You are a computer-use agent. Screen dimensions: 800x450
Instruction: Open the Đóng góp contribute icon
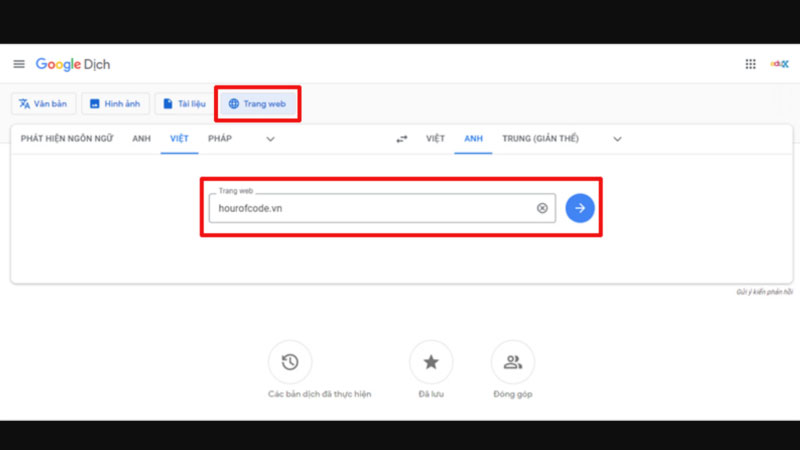512,362
